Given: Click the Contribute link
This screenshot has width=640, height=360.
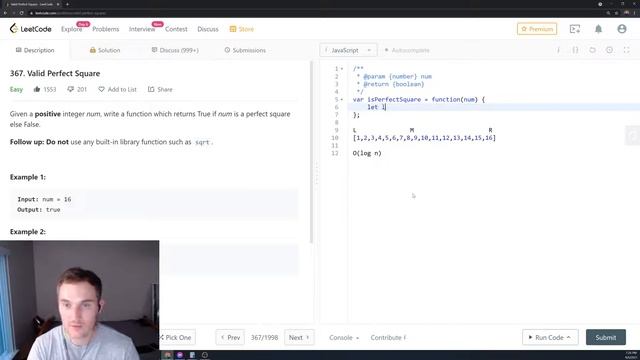Looking at the screenshot, I should click(388, 338).
